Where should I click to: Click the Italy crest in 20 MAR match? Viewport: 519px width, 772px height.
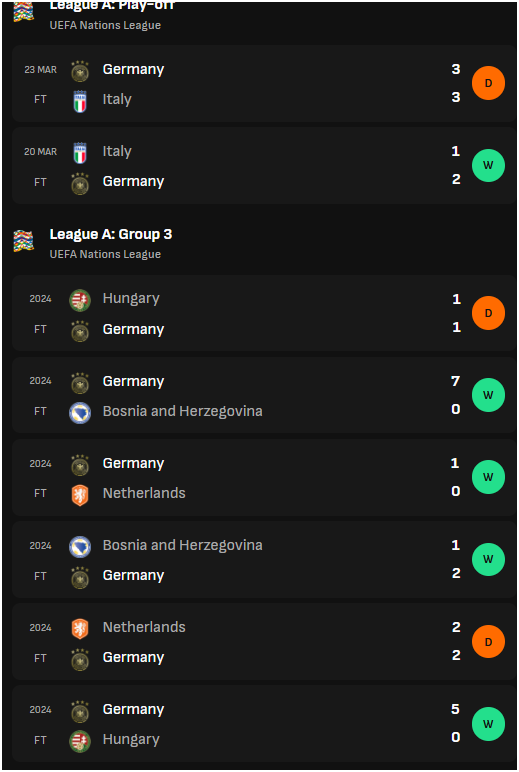click(80, 153)
